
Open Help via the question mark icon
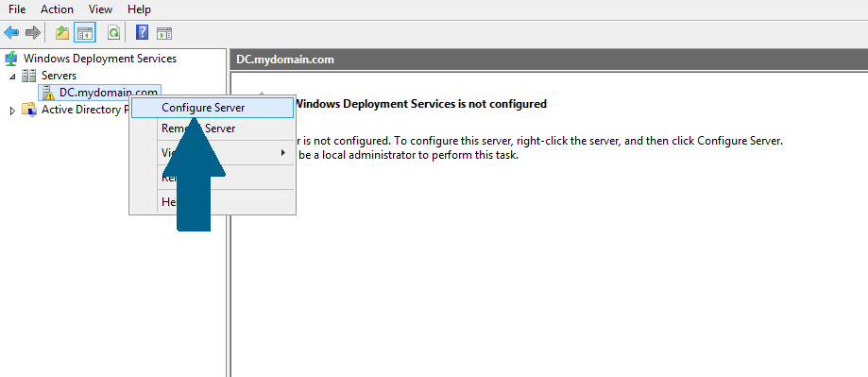[143, 33]
